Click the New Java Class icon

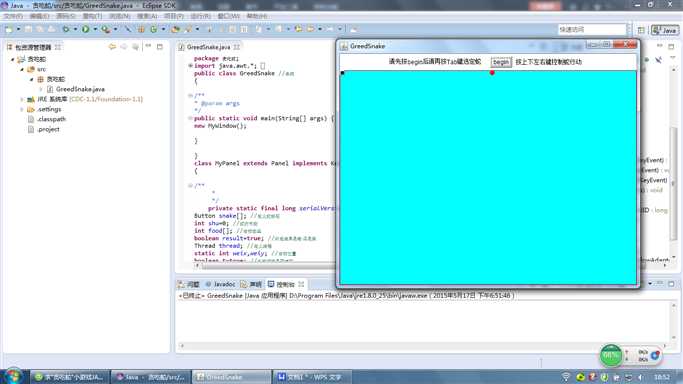tap(154, 29)
